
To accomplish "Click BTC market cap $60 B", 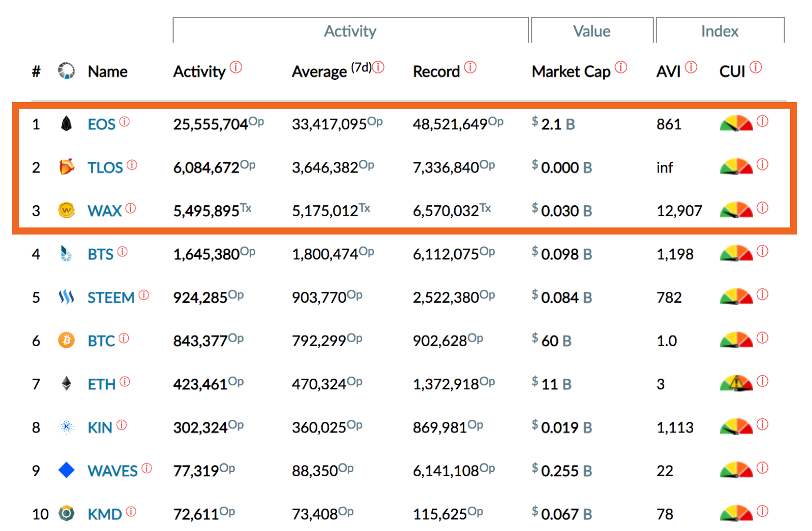I will (552, 340).
